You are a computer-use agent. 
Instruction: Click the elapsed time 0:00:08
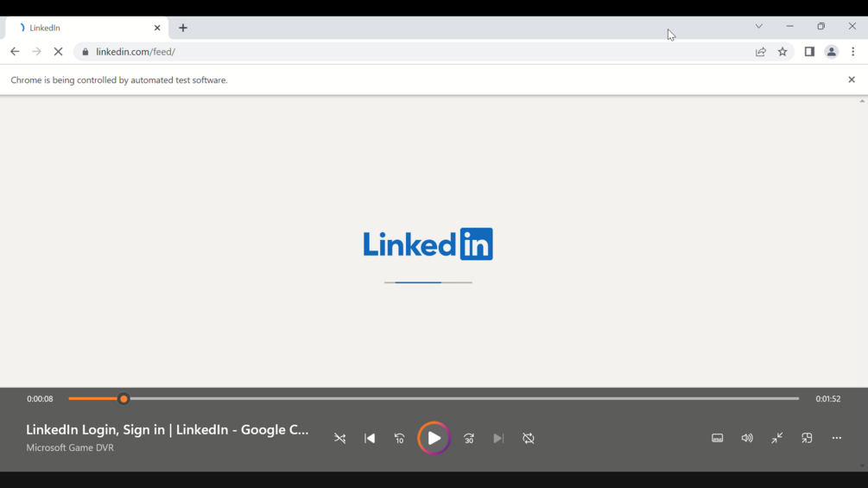coord(40,399)
